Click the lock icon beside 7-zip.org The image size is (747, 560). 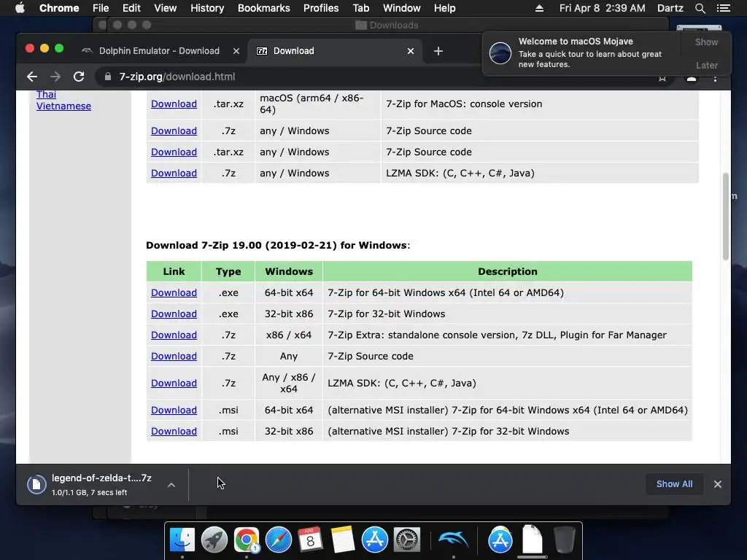point(108,77)
